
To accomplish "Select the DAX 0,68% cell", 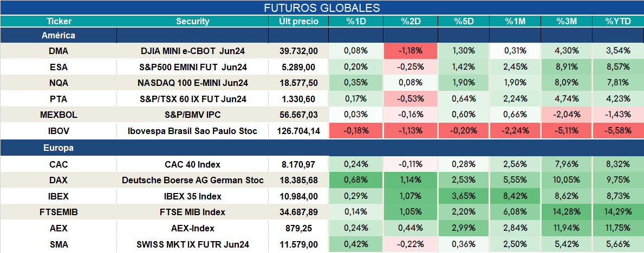I will (356, 181).
